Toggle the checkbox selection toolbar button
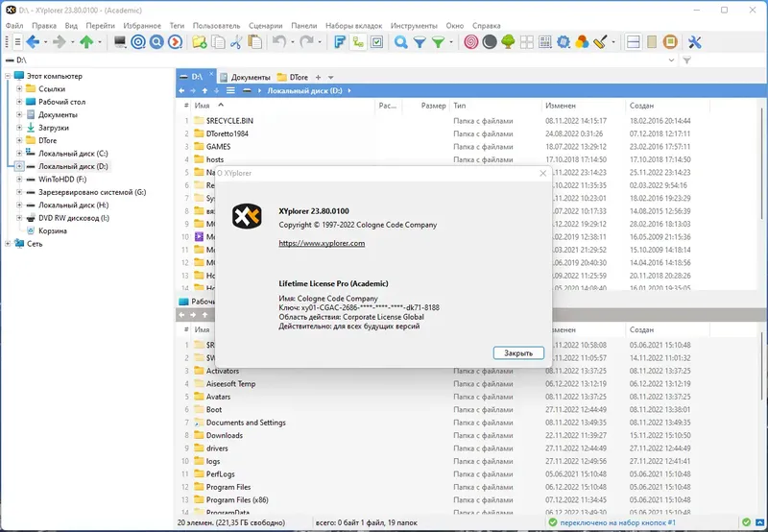768x532 pixels. (x=376, y=42)
